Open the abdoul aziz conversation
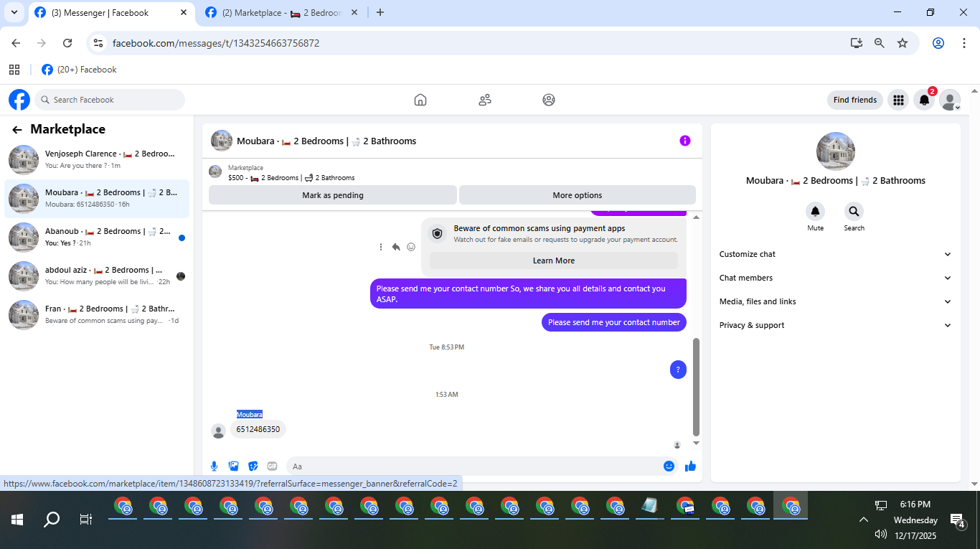 click(97, 276)
